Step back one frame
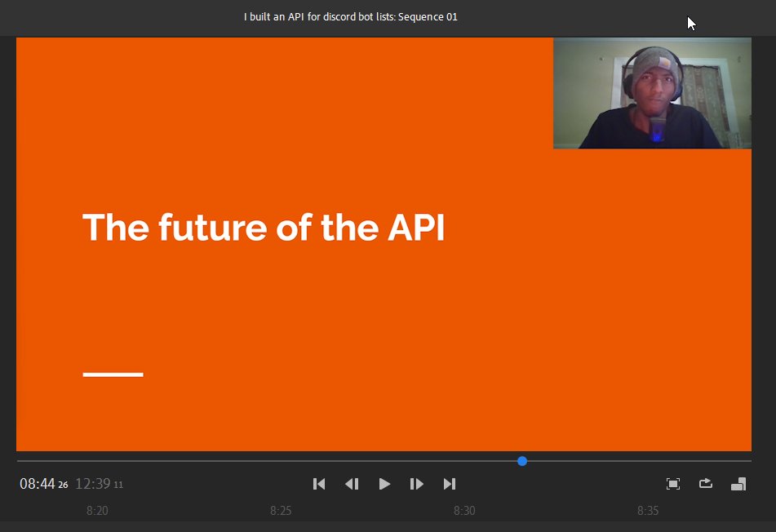This screenshot has width=776, height=532. pos(352,484)
